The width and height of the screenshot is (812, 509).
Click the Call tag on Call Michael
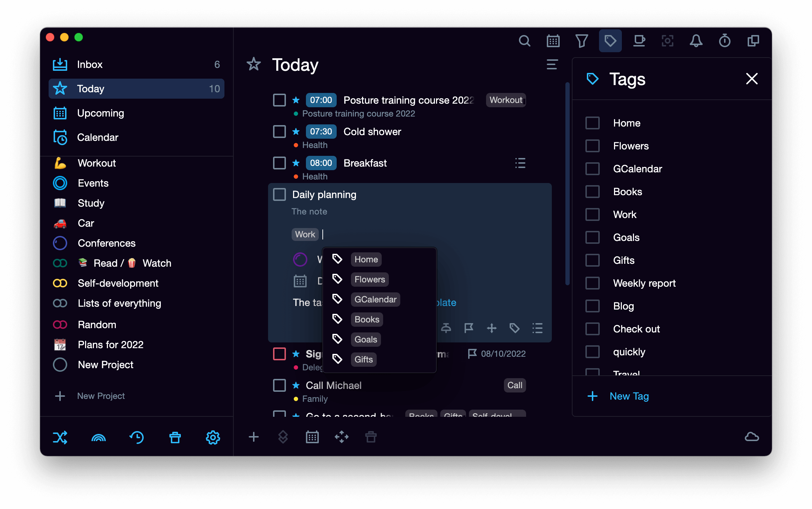click(515, 385)
